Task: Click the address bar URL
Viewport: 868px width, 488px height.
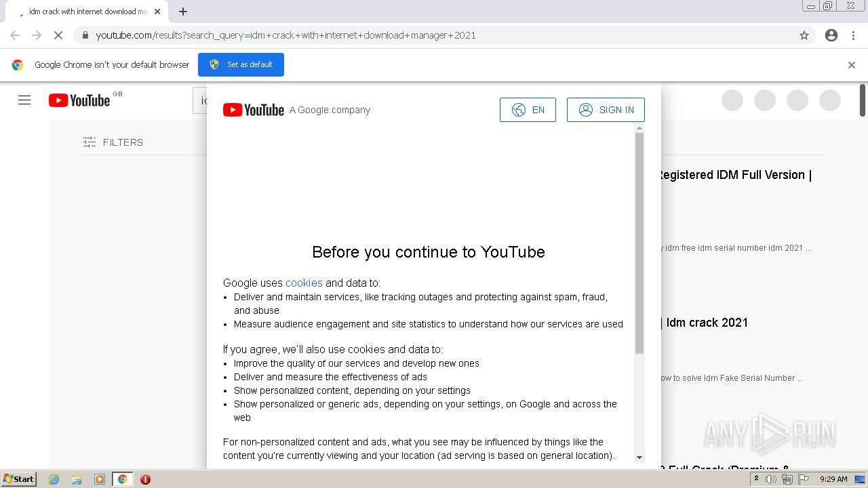Action: pyautogui.click(x=285, y=35)
